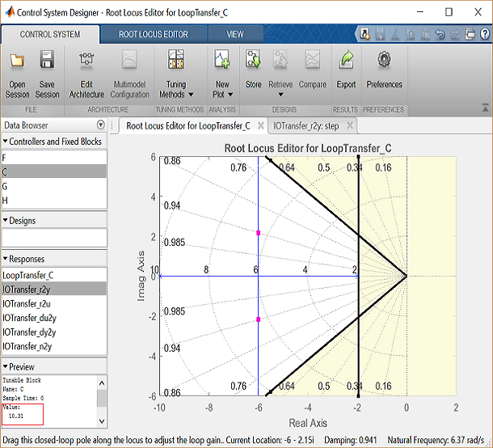The height and width of the screenshot is (448, 493).
Task: Select block H in controllers list
Action: click(54, 200)
